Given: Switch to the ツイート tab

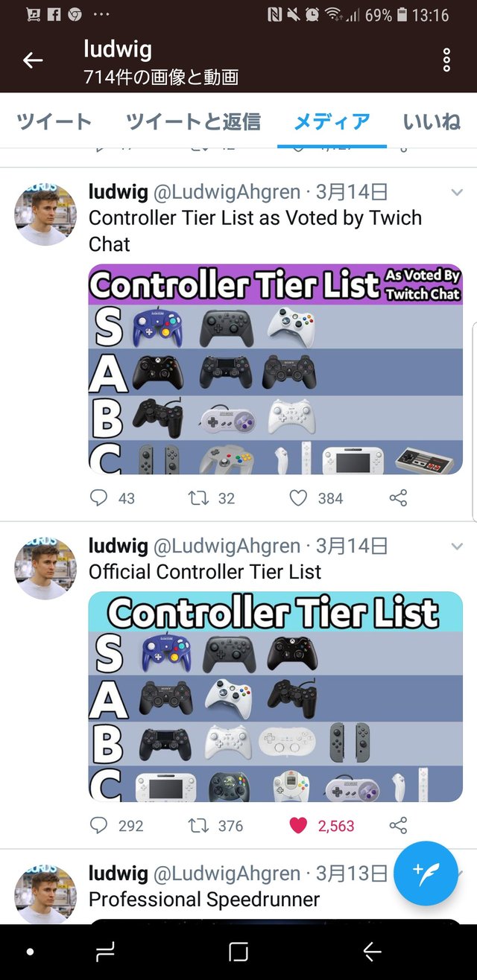Looking at the screenshot, I should 54,121.
